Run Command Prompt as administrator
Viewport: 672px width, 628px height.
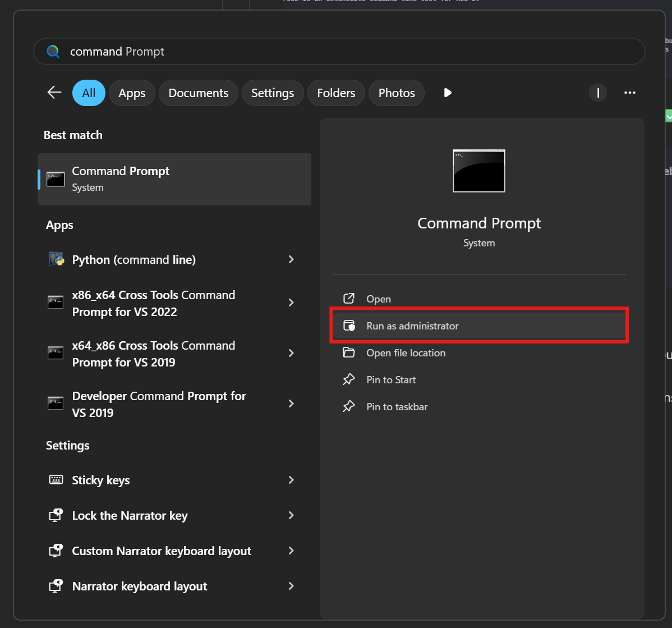(412, 326)
